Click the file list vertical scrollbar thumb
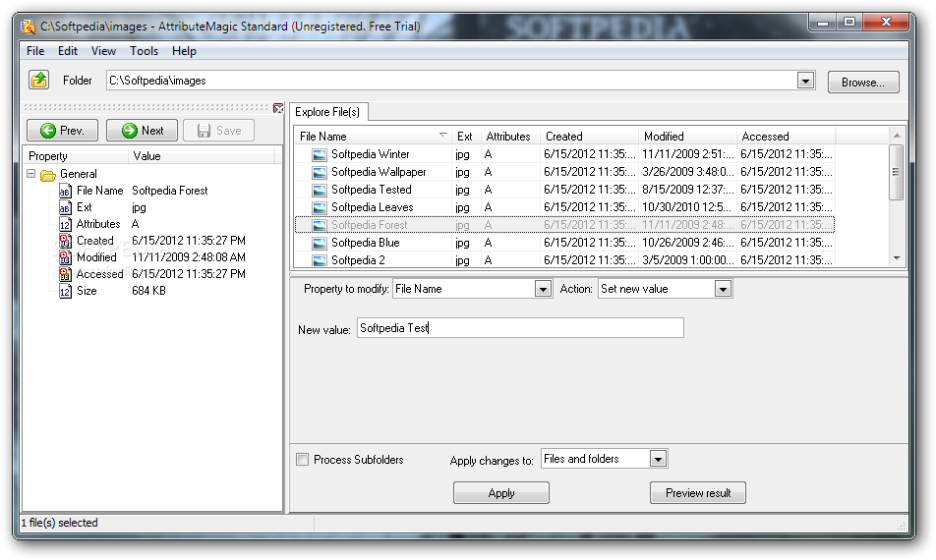This screenshot has height=560, width=936. click(x=896, y=172)
